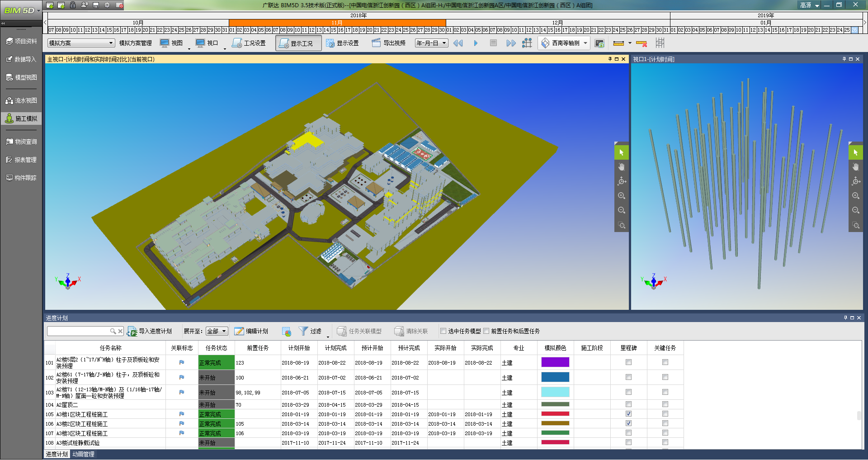868x460 pixels.
Task: Click the association flag icon in row 101
Action: pos(182,362)
